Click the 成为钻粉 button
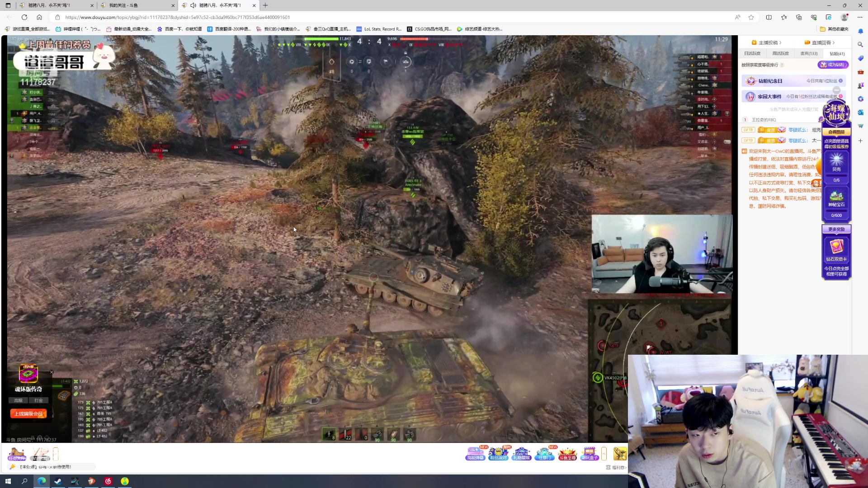The image size is (868, 488). [x=833, y=65]
